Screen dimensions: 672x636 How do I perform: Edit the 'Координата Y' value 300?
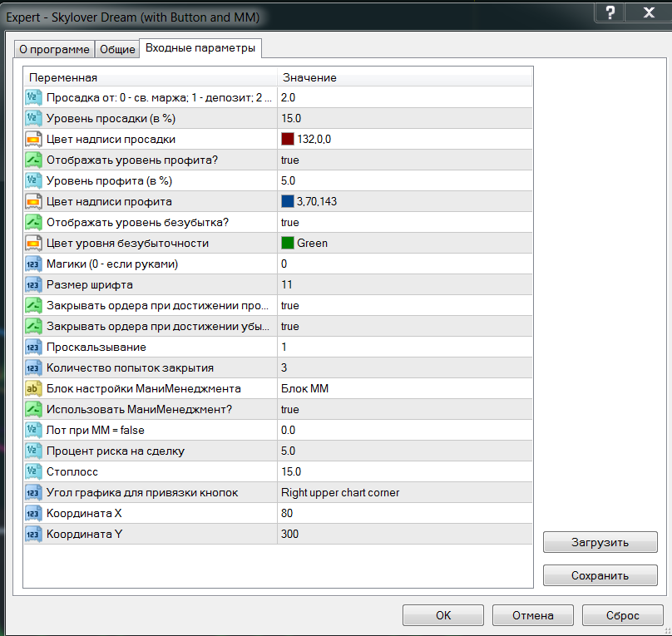404,534
